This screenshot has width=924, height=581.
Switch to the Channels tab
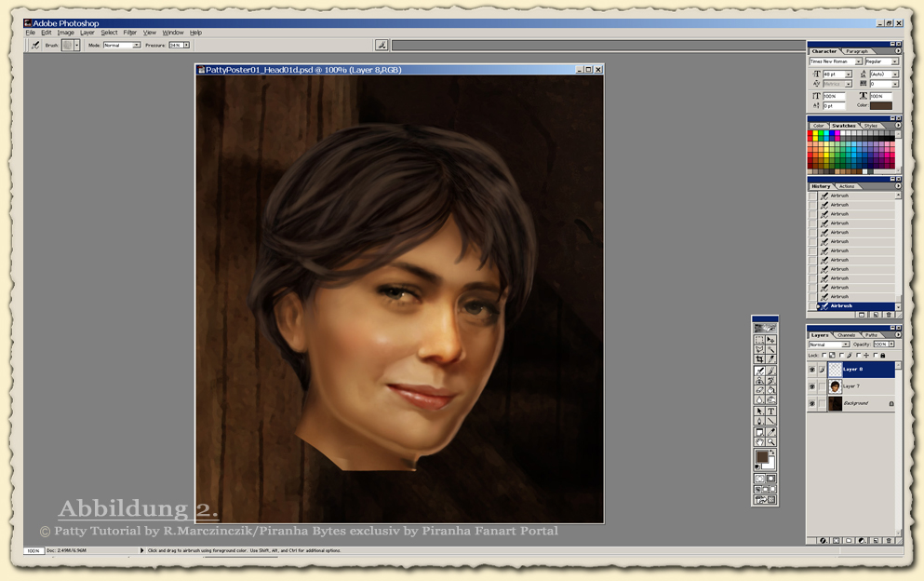click(x=846, y=335)
